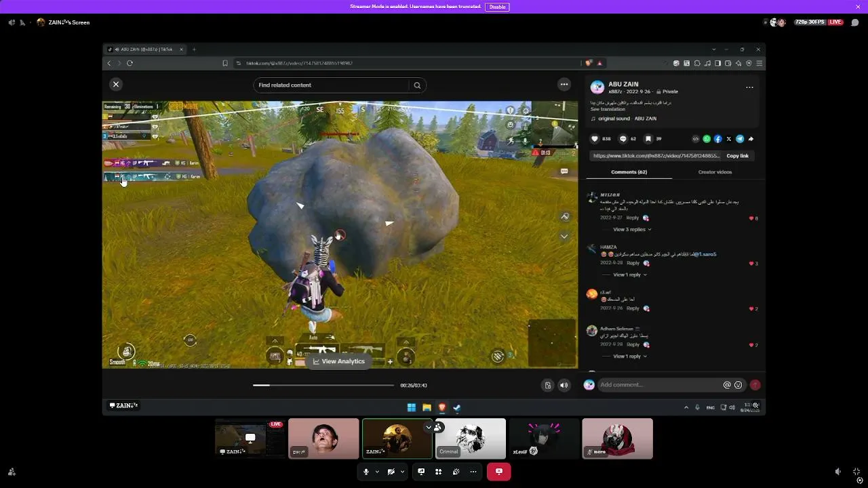Share the video to WhatsApp
Image resolution: width=868 pixels, height=488 pixels.
point(707,139)
